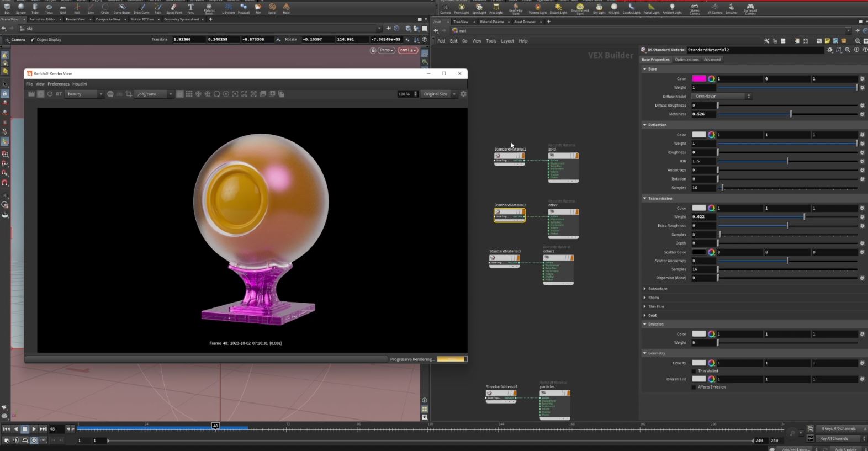Click the play button on timeline
868x451 pixels.
tap(34, 429)
